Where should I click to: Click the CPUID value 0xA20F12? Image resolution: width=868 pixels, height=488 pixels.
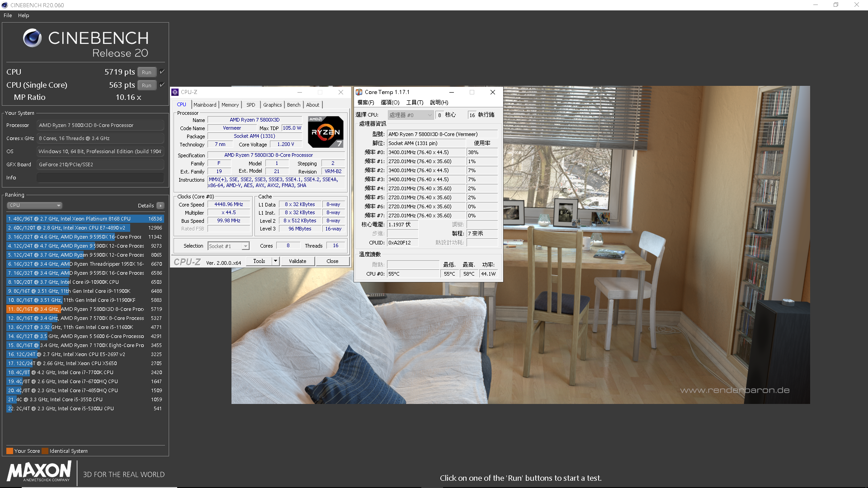point(402,243)
